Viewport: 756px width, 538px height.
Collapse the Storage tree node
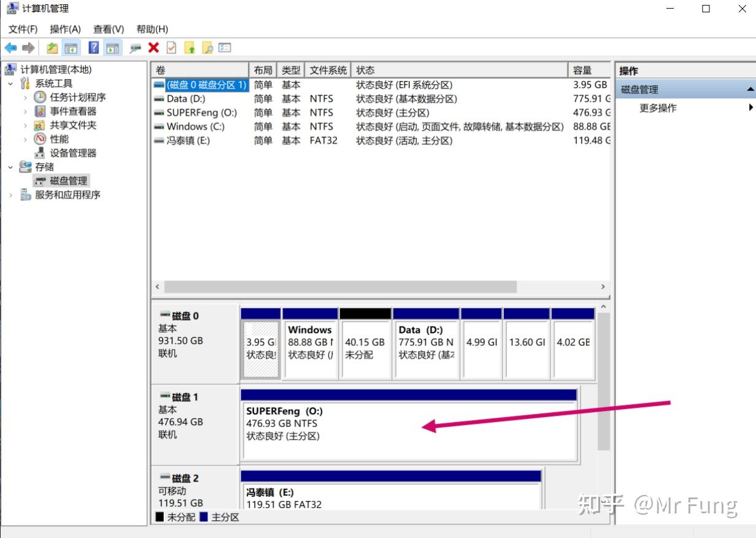click(x=10, y=167)
